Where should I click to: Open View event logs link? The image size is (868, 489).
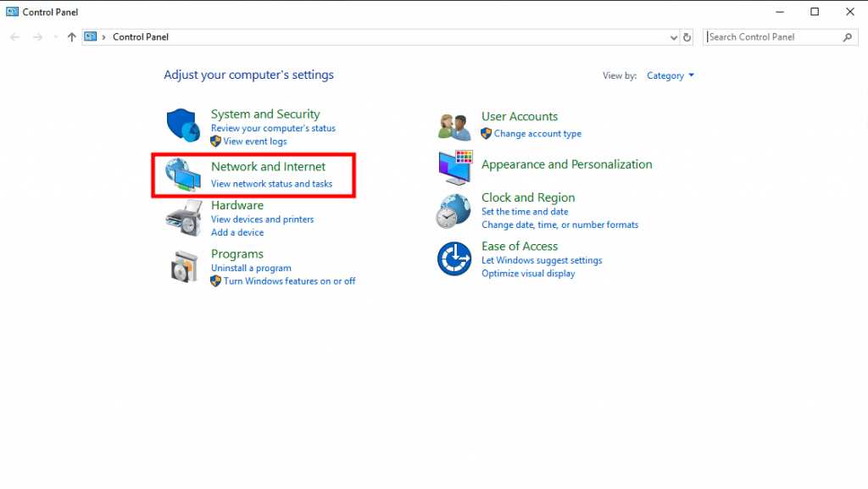point(255,142)
